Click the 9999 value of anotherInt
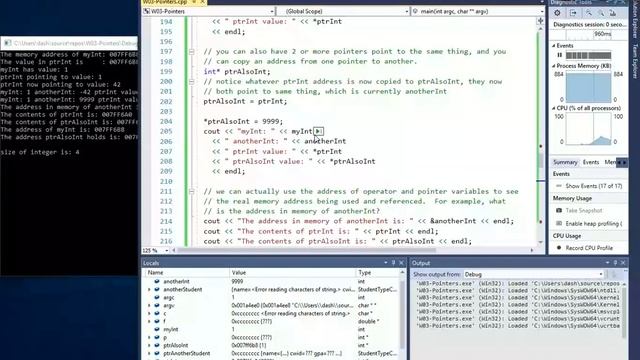640x360 pixels. [237, 281]
